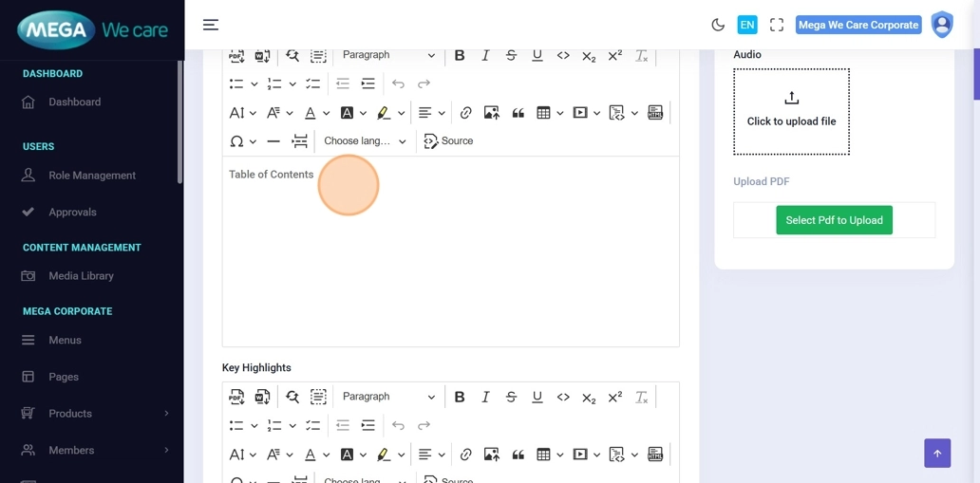Click the block quote icon in Table of Contents editor
Image resolution: width=980 pixels, height=483 pixels.
[518, 113]
